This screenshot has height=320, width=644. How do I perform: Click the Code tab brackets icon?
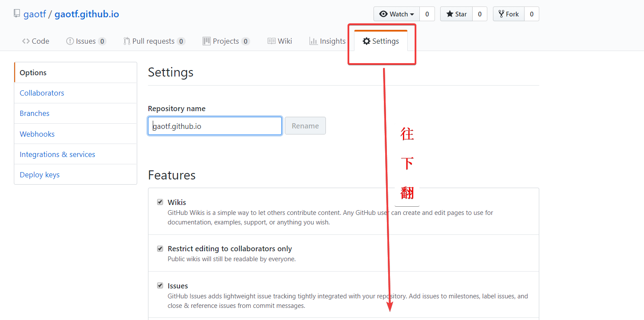[x=26, y=41]
